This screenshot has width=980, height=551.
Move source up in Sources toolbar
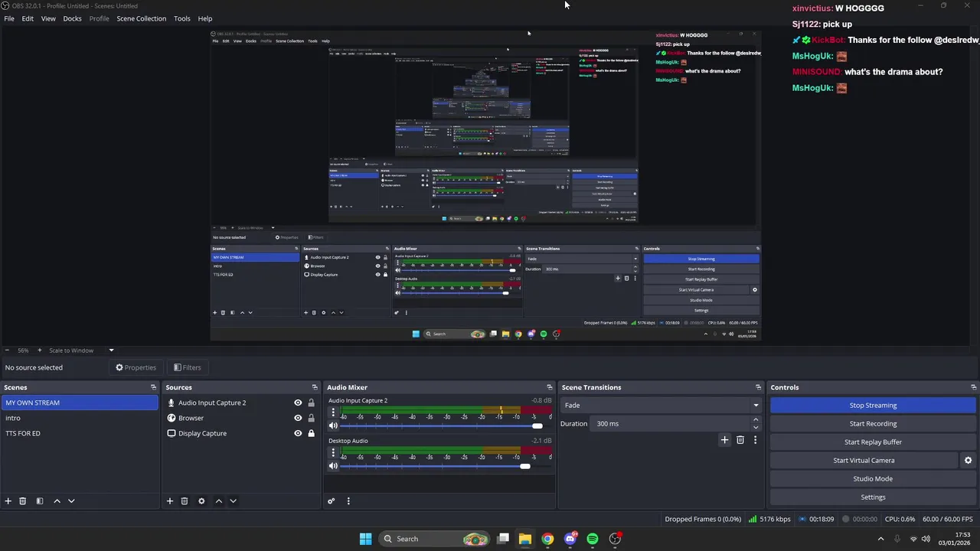tap(219, 501)
